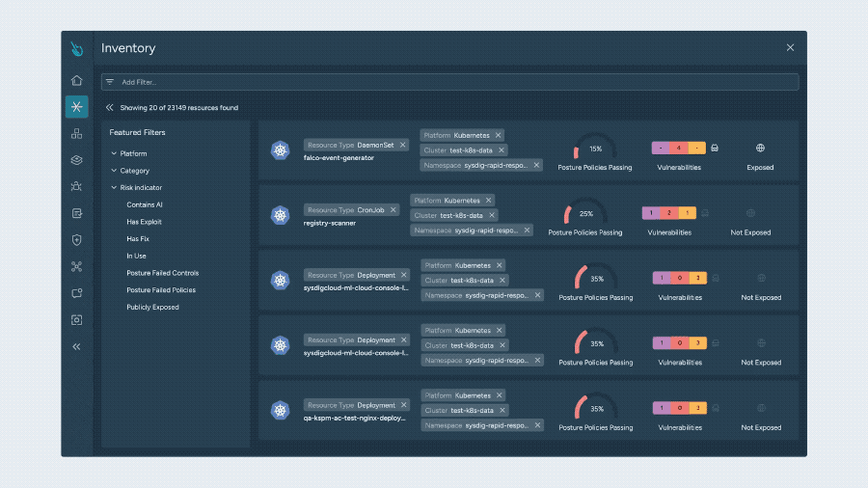
Task: Remove Cluster test-k8s-data chip on registry-scanner
Action: point(492,215)
